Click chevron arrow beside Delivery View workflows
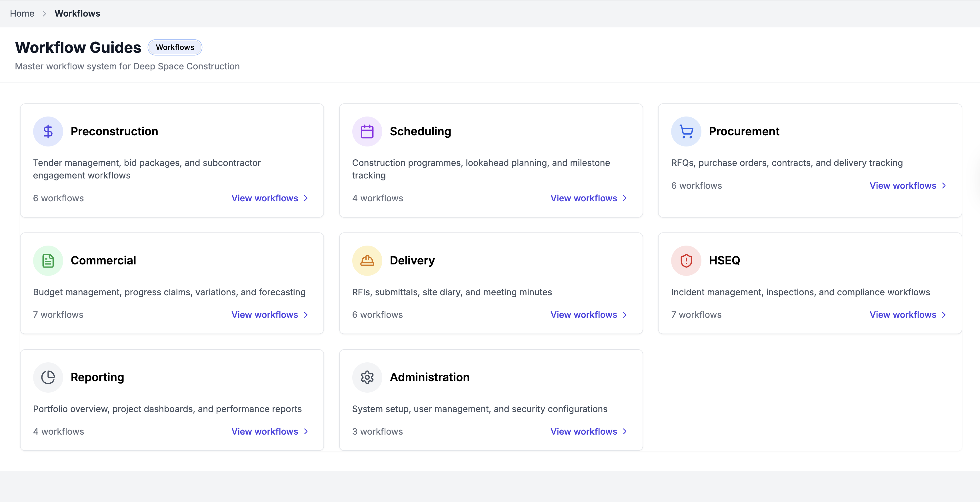 pos(625,315)
